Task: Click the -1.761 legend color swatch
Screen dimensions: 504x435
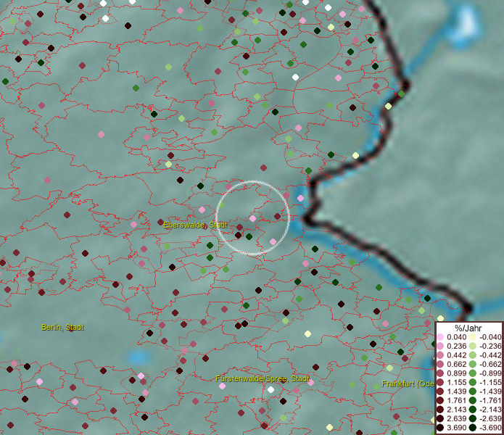Action: coord(473,400)
